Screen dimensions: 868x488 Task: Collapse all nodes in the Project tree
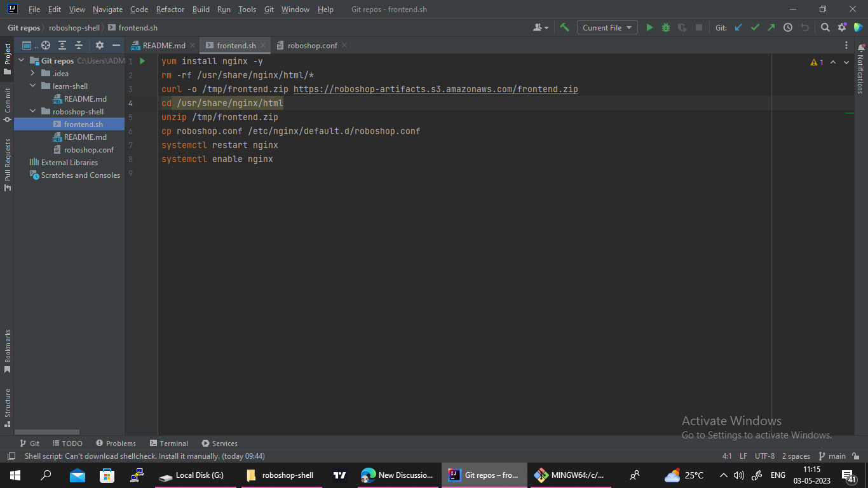[x=79, y=45]
